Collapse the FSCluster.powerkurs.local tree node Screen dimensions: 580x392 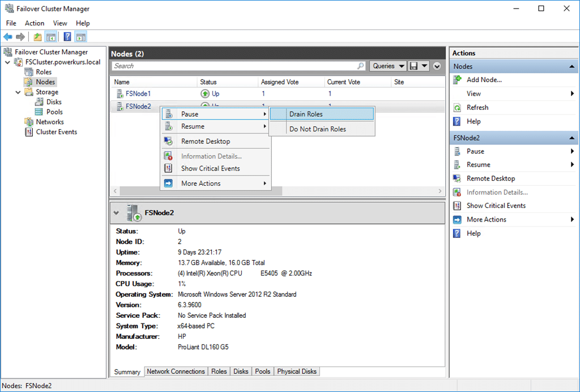pos(7,62)
